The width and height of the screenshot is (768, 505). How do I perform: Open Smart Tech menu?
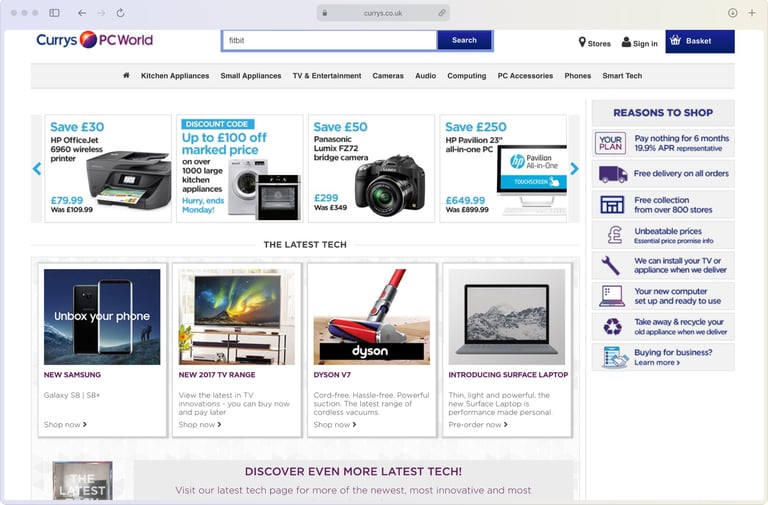(x=622, y=76)
